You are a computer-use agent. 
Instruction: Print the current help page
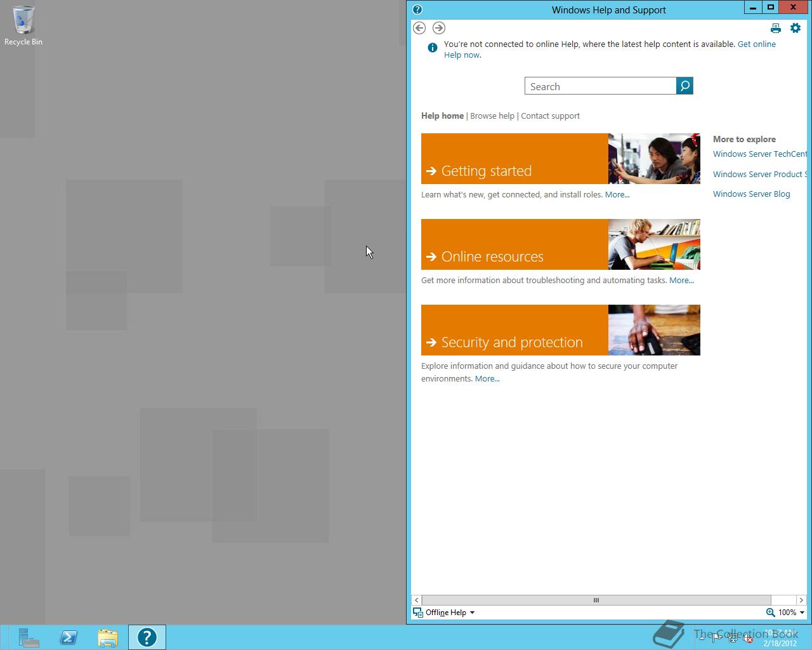[776, 28]
